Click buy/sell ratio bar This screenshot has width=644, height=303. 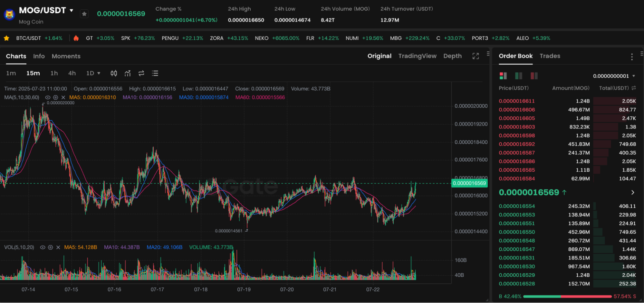(567, 296)
